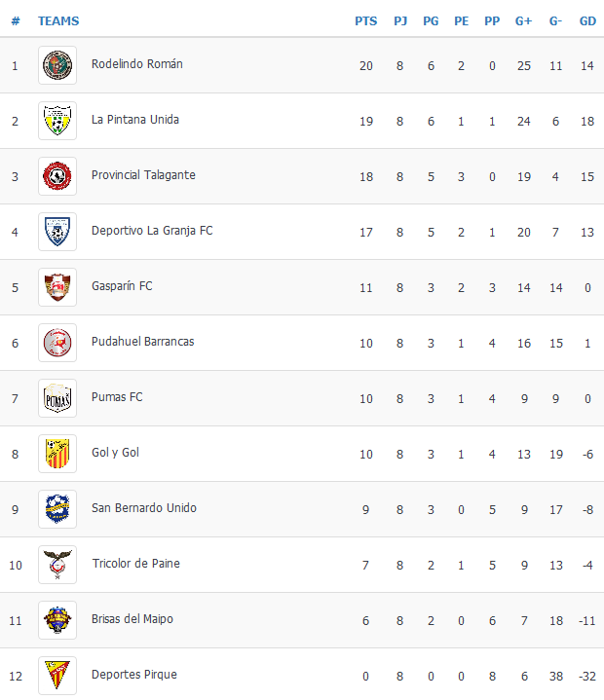Screen dimensions: 604x700
Task: Open the San Bernardo Unido blue crest
Action: click(57, 509)
